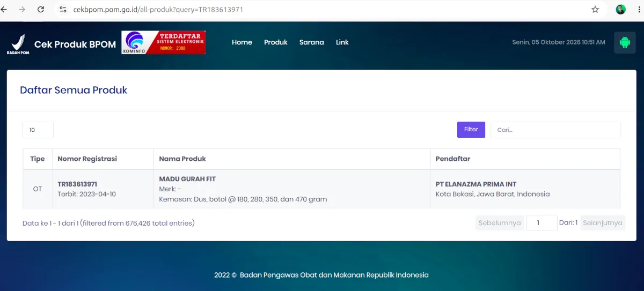
Task: Click the browser back arrow
Action: pos(4,10)
